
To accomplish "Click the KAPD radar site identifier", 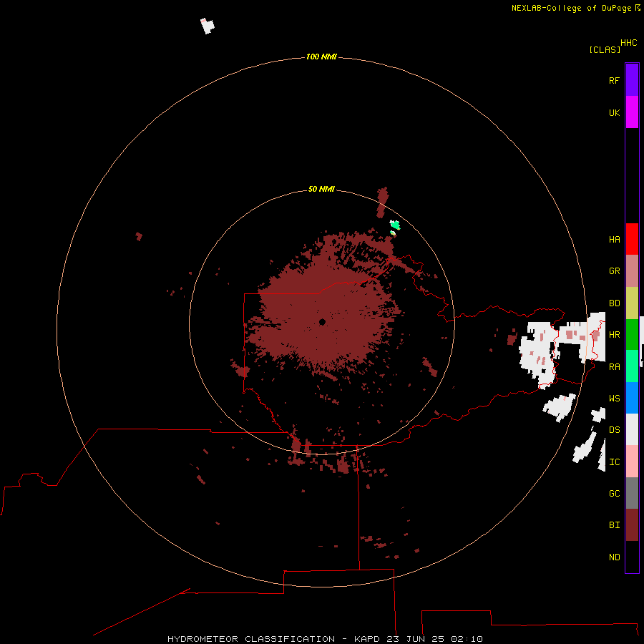I will tap(368, 639).
